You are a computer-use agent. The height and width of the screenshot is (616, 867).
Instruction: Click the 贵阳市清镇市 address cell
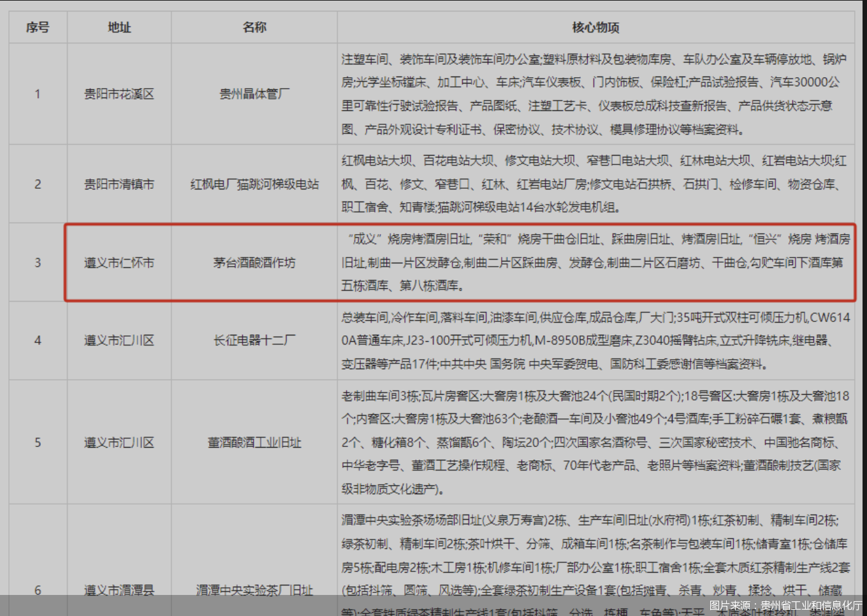coord(119,184)
